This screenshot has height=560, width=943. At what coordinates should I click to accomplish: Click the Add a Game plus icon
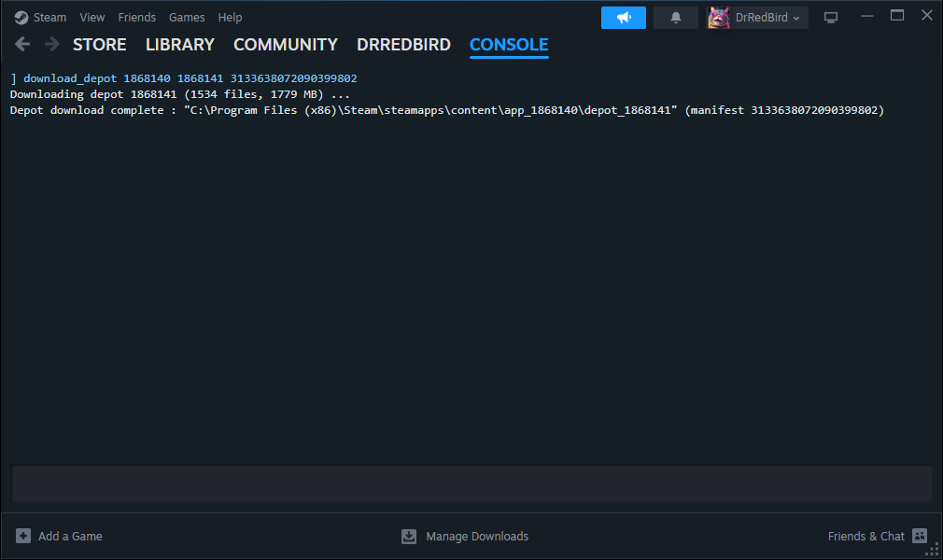pyautogui.click(x=22, y=536)
